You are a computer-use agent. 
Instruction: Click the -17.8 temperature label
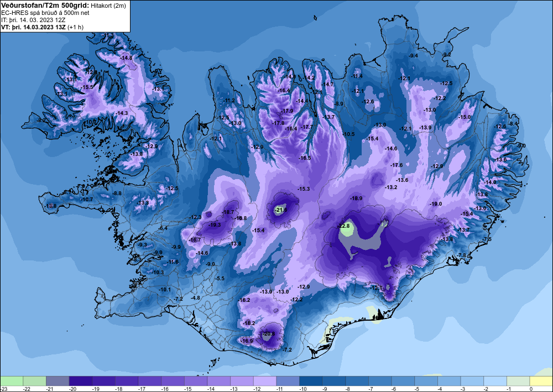278,123
